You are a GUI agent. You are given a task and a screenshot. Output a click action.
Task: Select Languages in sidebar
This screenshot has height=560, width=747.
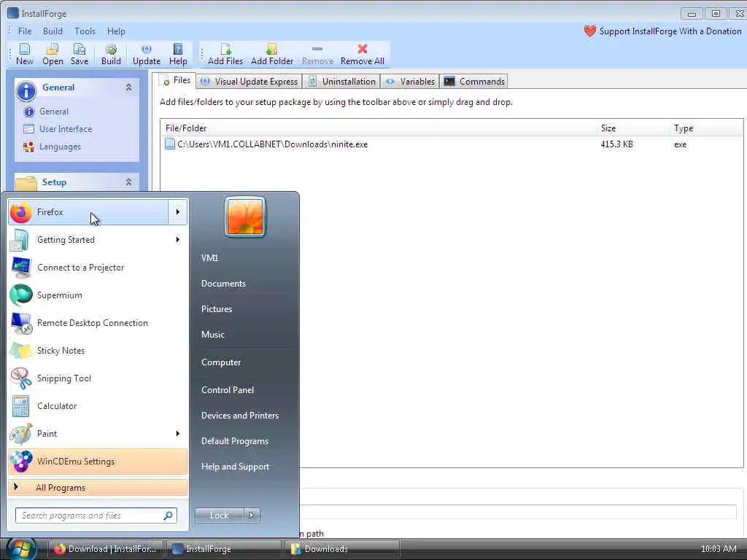tap(60, 147)
